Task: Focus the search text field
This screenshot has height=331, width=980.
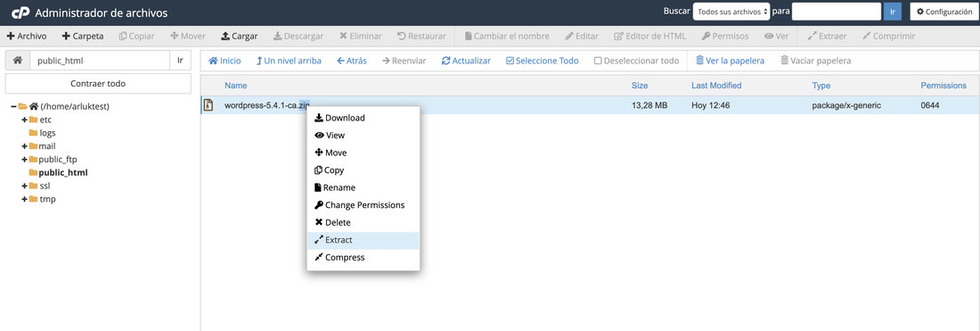Action: click(x=837, y=12)
